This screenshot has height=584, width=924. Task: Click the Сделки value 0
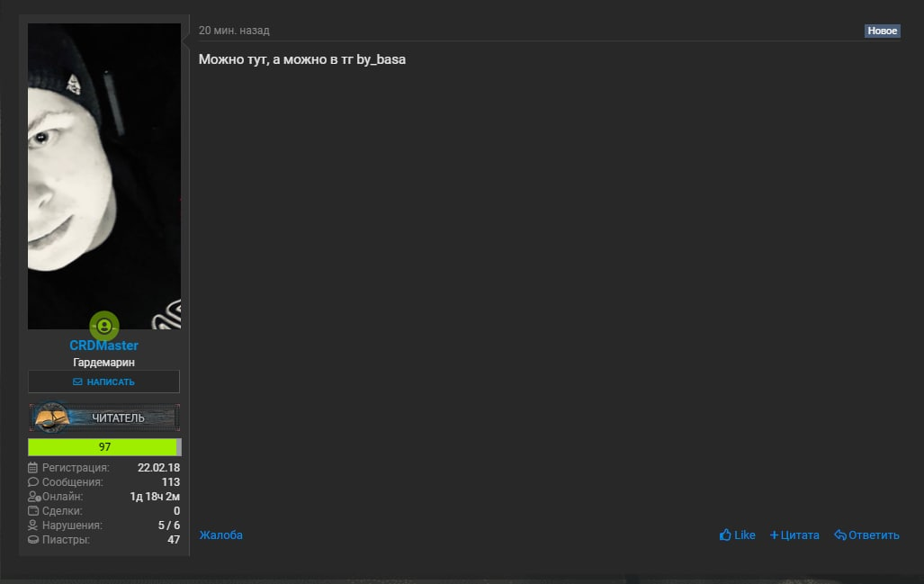click(176, 511)
